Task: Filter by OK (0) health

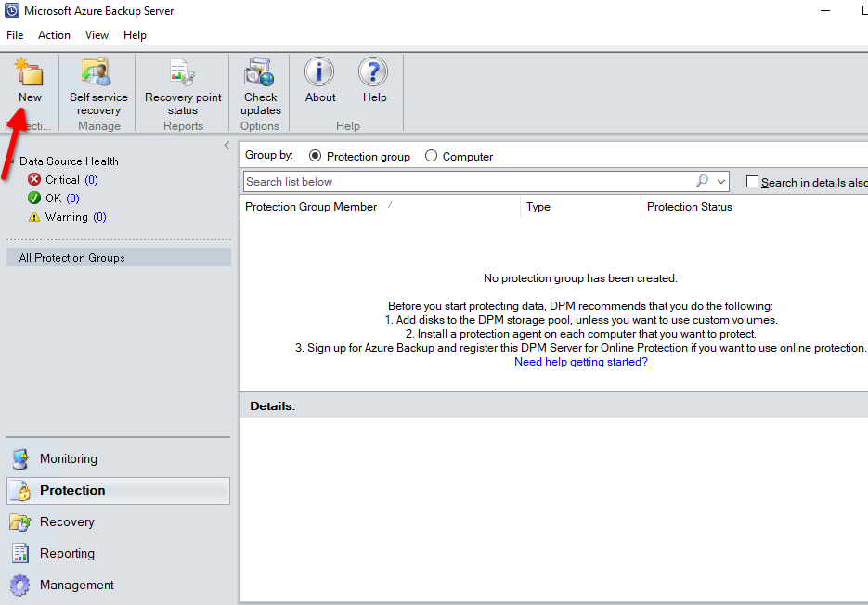Action: [x=62, y=199]
